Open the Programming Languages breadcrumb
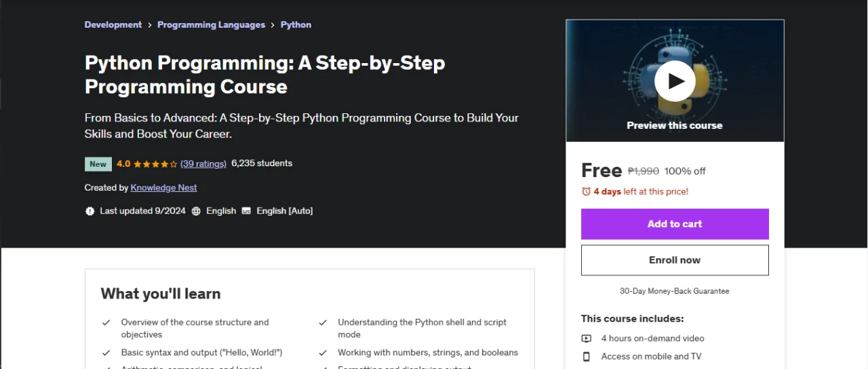This screenshot has height=369, width=868. coord(211,24)
